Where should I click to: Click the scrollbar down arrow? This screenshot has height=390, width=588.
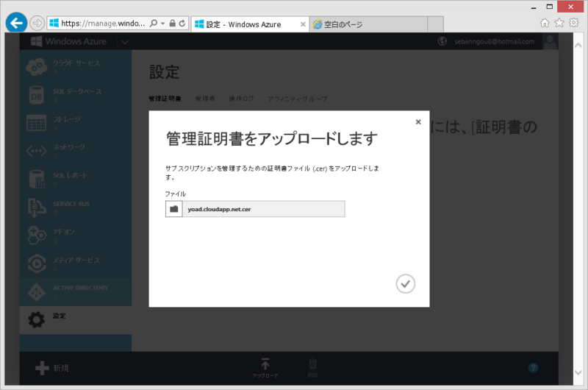(578, 372)
